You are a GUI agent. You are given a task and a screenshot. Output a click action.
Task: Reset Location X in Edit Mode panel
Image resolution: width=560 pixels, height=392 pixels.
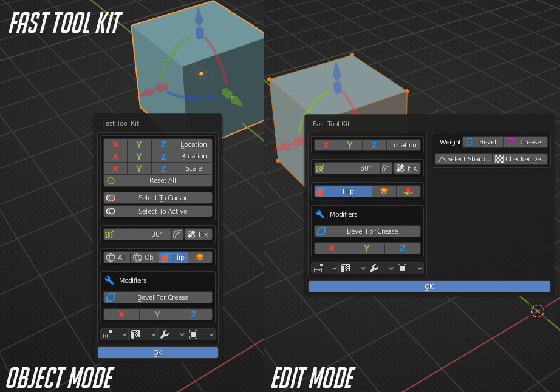tap(326, 145)
